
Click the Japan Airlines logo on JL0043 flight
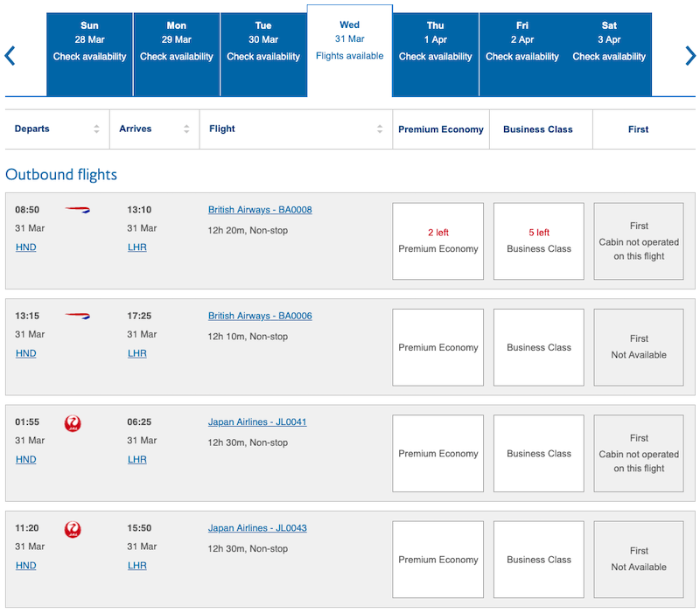(x=73, y=529)
